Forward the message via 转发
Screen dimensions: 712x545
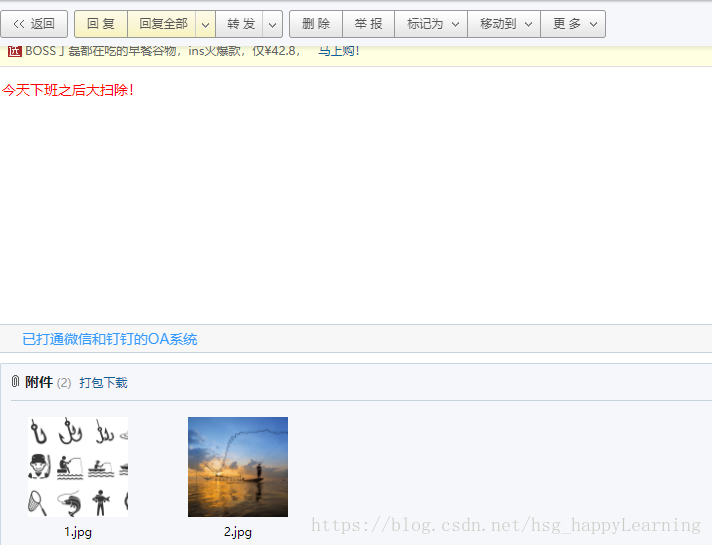(x=239, y=24)
